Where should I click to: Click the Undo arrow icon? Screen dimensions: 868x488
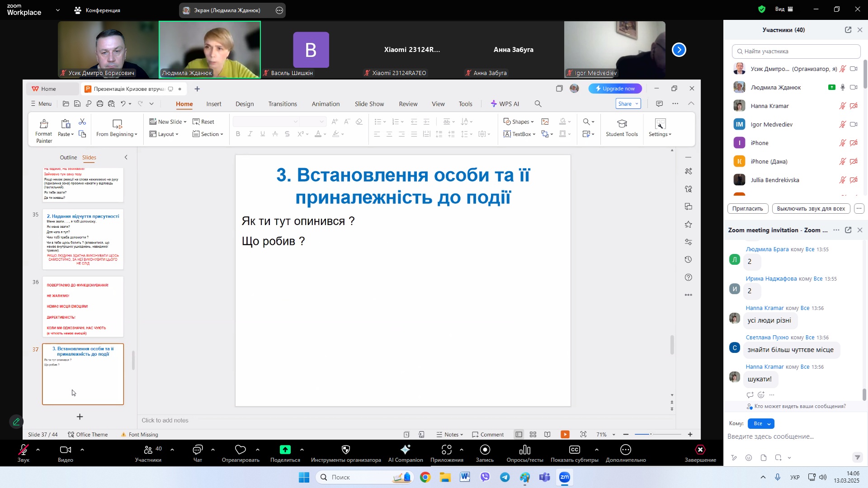[x=123, y=104]
